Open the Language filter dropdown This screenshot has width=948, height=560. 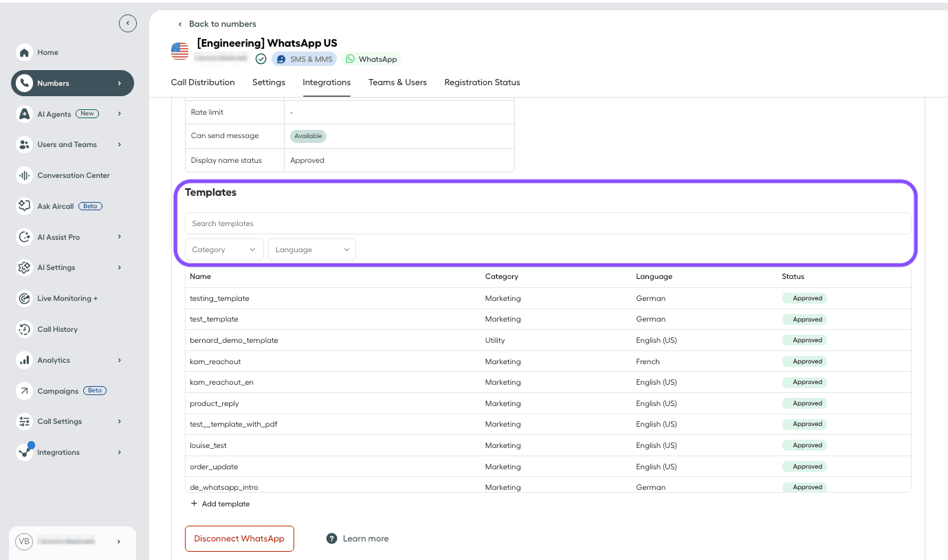pos(312,249)
